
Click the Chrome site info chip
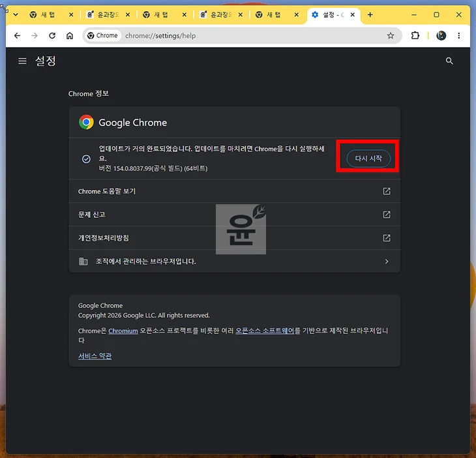(x=102, y=35)
